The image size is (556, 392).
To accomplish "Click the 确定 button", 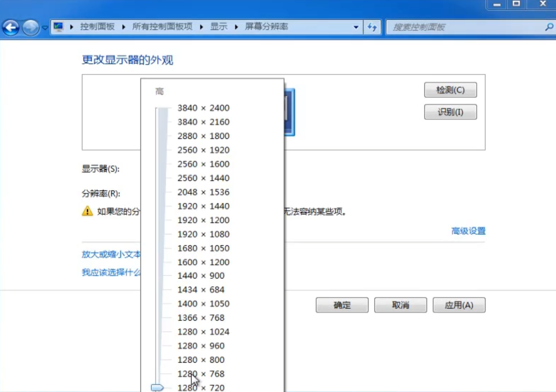I will [341, 305].
